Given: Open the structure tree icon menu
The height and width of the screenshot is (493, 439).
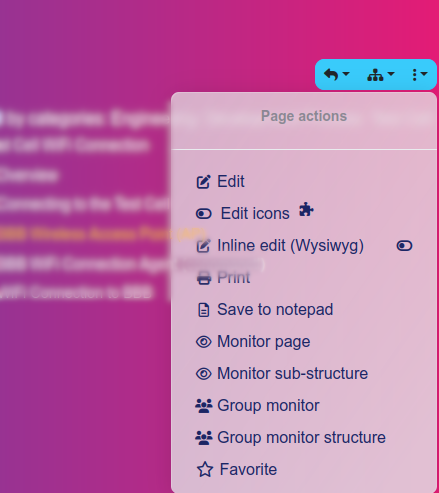Looking at the screenshot, I should coord(375,75).
